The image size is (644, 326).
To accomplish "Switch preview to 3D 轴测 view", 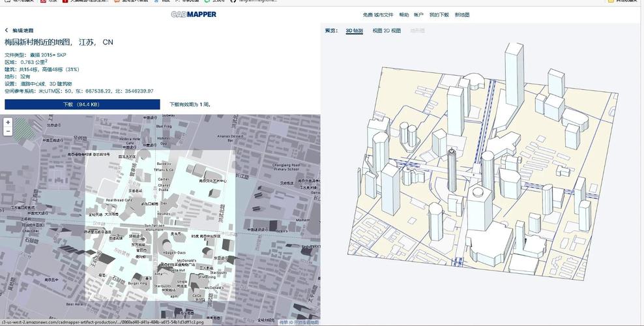I will click(x=354, y=31).
